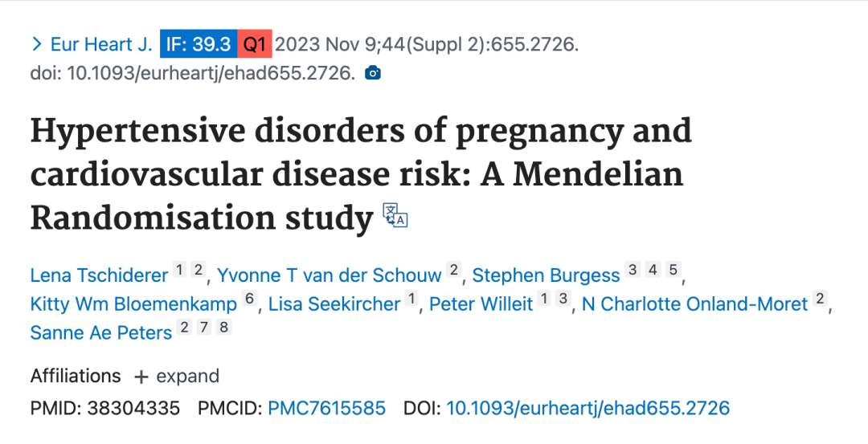
Task: Click the camera icon beside the DOI
Action: 373,74
